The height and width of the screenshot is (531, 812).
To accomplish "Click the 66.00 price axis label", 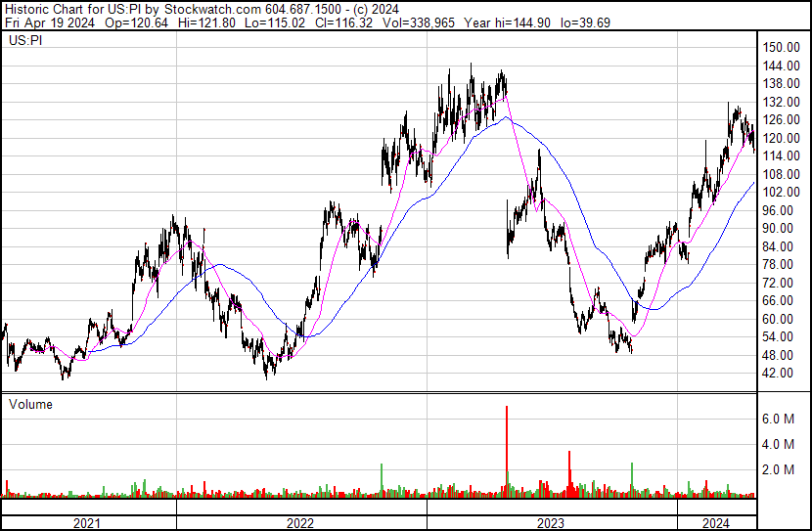I will (x=779, y=301).
